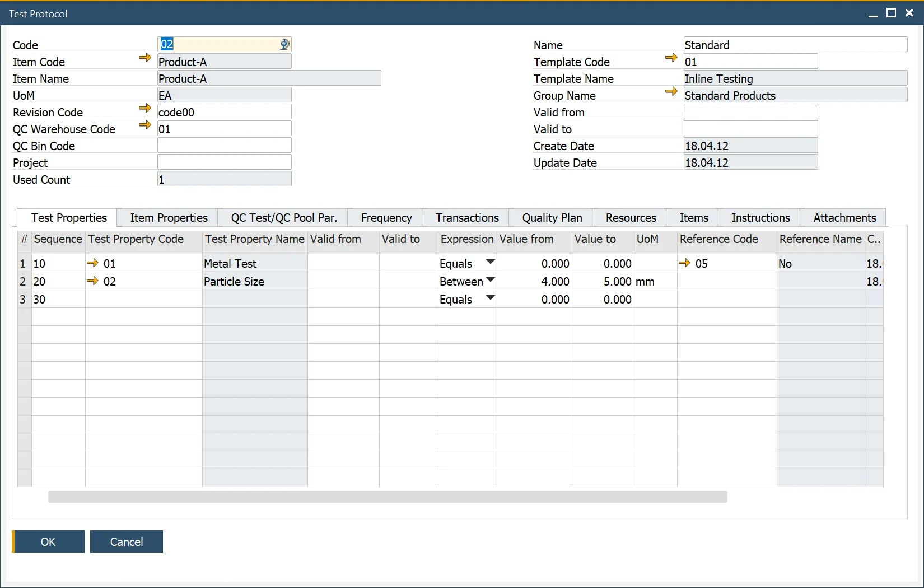Open Revision Code link arrow

point(144,108)
